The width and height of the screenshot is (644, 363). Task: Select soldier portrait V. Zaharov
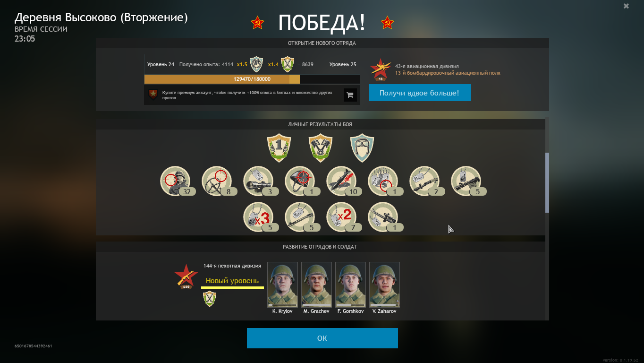point(384,285)
